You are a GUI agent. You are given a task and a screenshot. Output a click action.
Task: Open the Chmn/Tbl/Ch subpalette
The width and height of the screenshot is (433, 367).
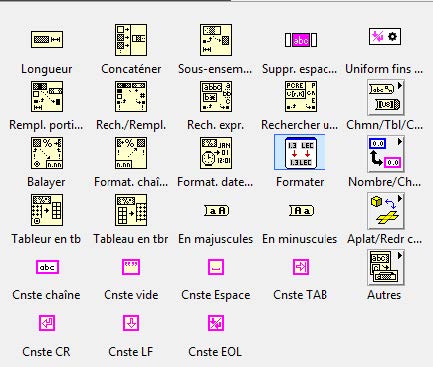click(386, 97)
